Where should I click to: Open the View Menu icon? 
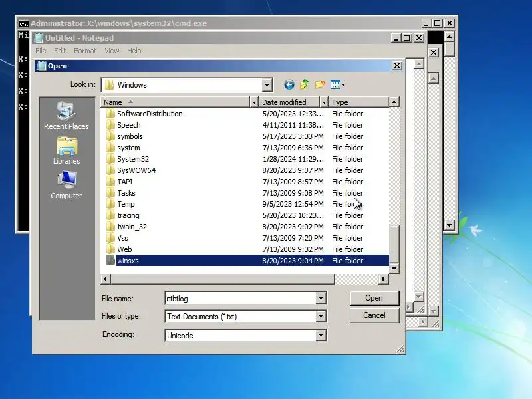pos(338,85)
